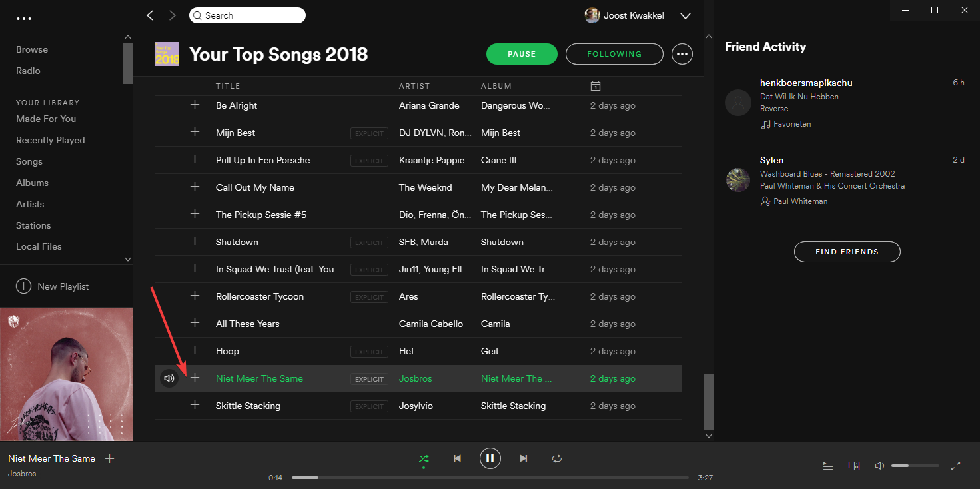The image size is (980, 489).
Task: Disable shuffle playback
Action: [x=423, y=458]
